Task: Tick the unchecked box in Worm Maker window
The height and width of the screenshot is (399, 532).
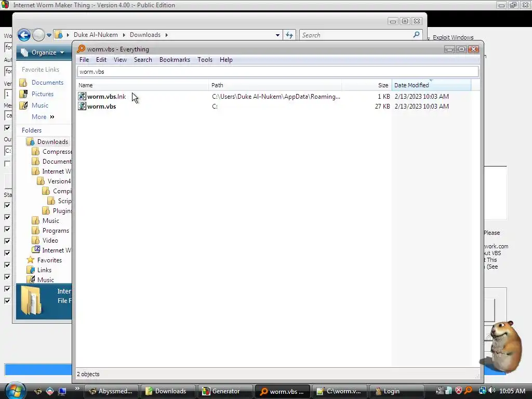Action: click(7, 164)
